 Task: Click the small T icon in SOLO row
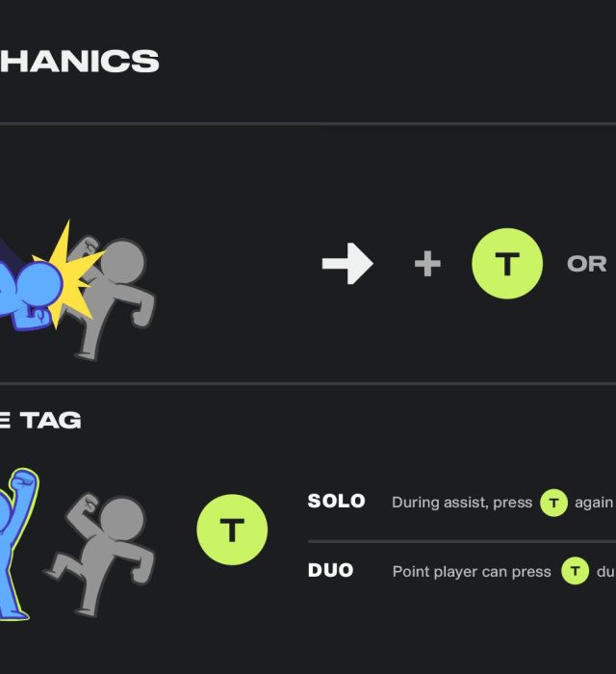[x=553, y=503]
